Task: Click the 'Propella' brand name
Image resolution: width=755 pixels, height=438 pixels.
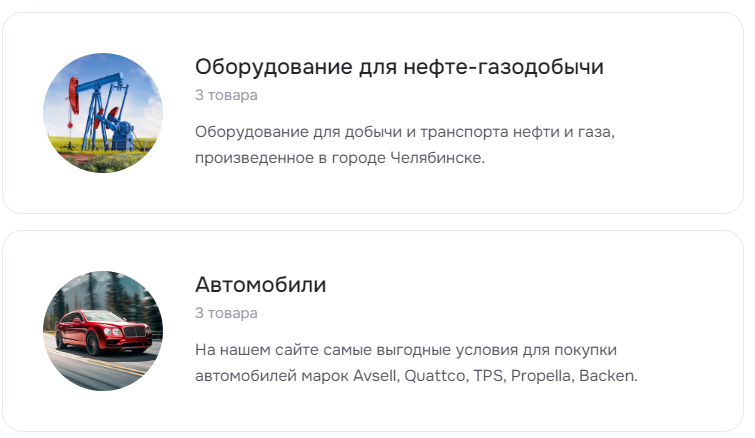Action: tap(542, 375)
